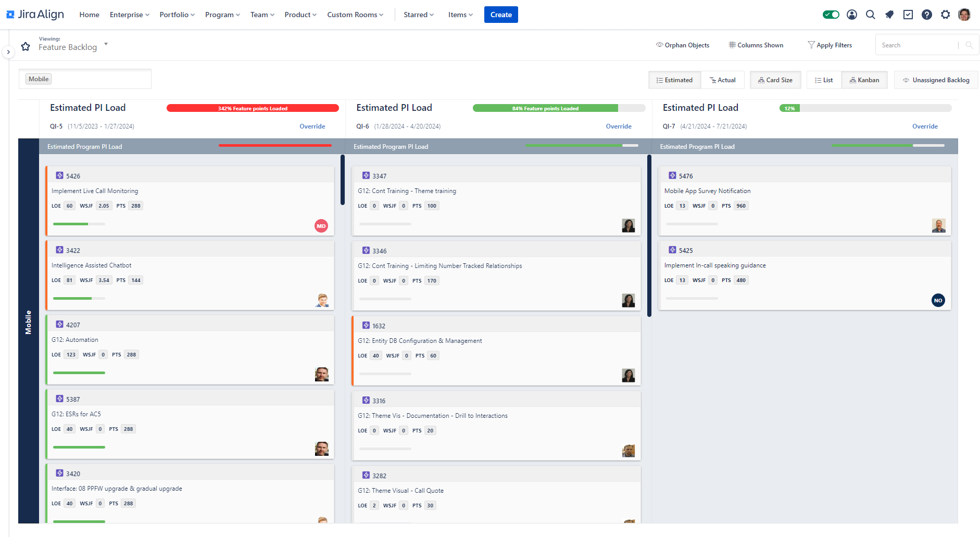
Task: Star the Feature Backlog page
Action: 26,47
